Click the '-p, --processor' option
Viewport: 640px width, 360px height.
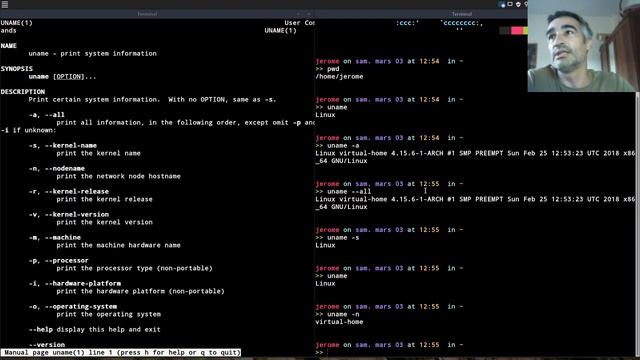58,260
